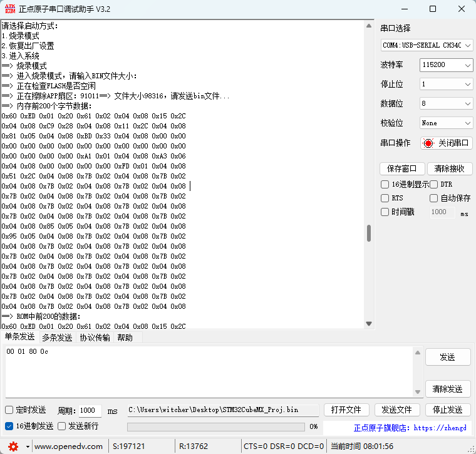Click the 清除发送 button
Image resolution: width=476 pixels, height=454 pixels.
click(x=448, y=389)
